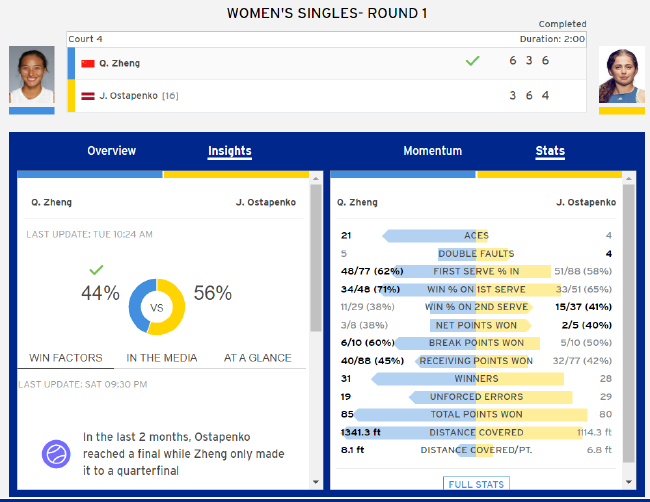Switch to the Overview tab
Screen dimensions: 650x502
[111, 151]
